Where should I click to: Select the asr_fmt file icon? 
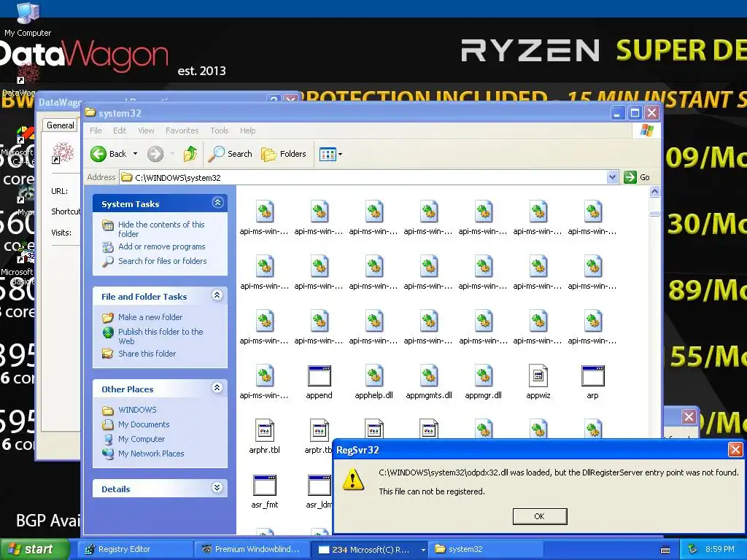pyautogui.click(x=264, y=486)
